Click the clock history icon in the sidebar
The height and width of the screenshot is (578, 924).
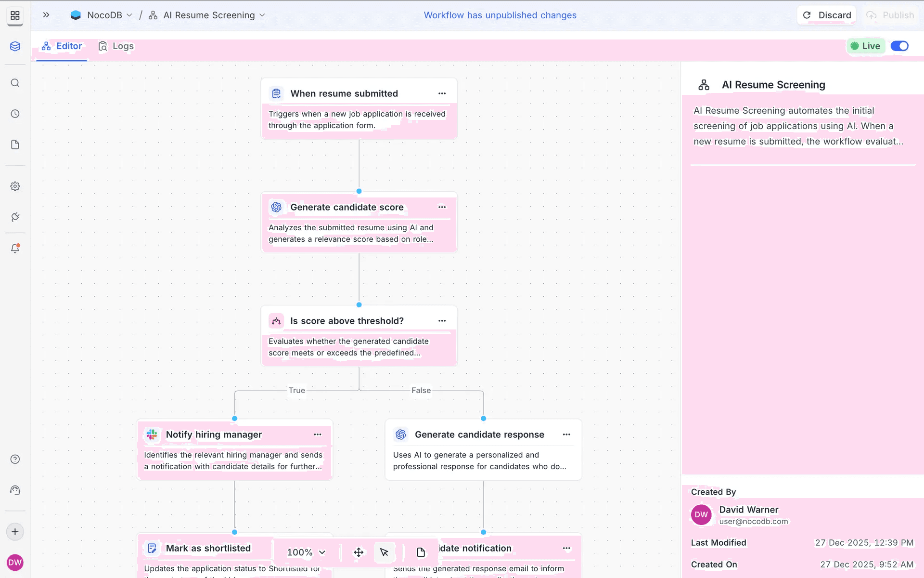(x=15, y=114)
